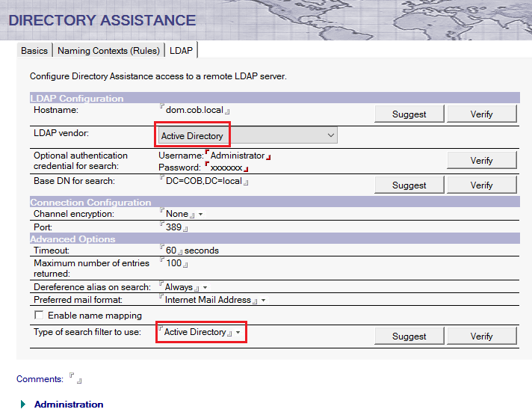Click the Comments field

tap(75, 378)
